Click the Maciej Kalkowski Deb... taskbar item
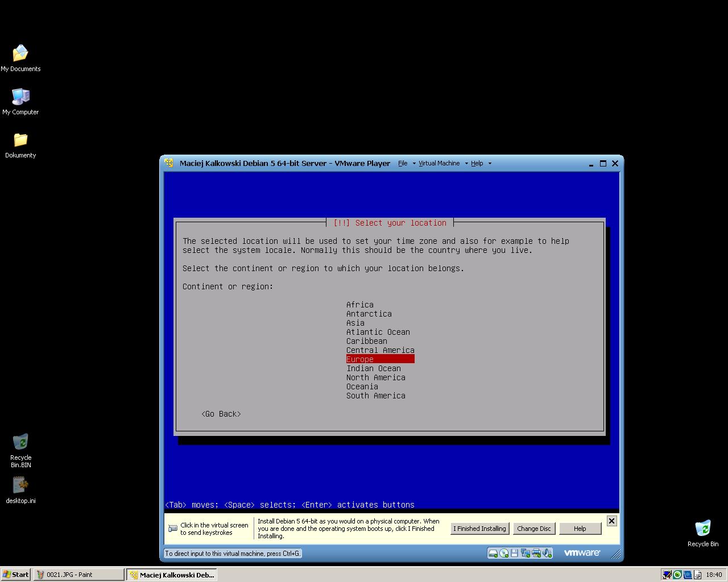The image size is (728, 582). pos(172,575)
